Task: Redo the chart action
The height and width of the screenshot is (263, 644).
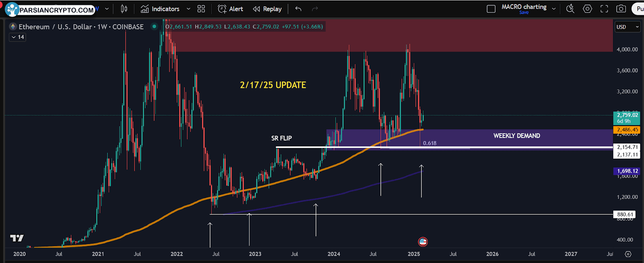Action: click(315, 9)
